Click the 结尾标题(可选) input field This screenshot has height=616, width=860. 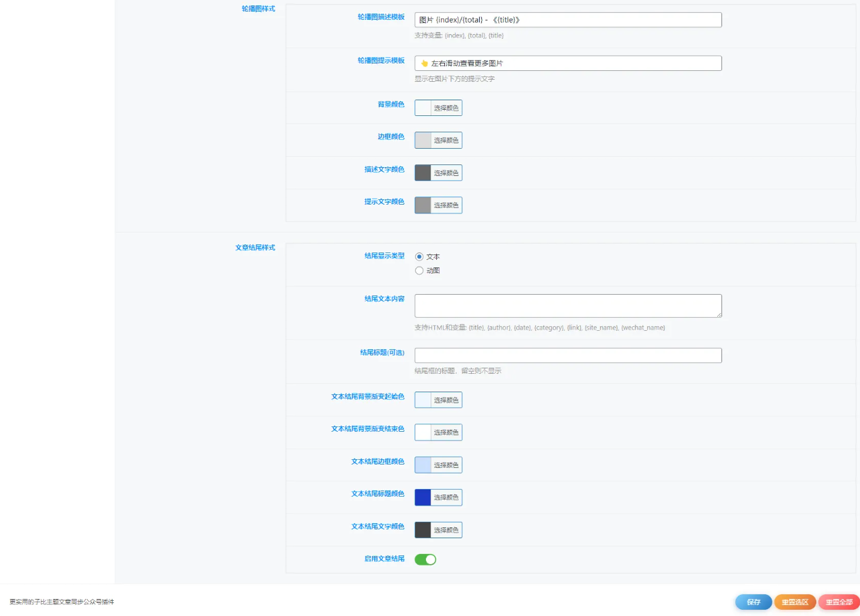(x=568, y=355)
